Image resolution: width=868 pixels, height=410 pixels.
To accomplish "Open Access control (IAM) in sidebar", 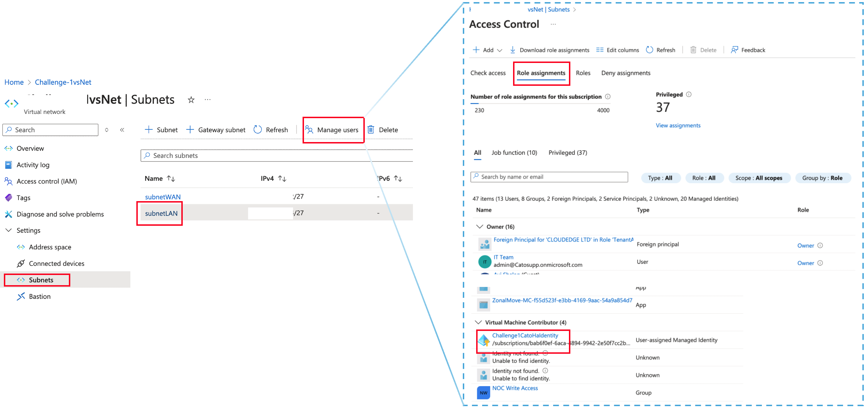I will [x=47, y=181].
